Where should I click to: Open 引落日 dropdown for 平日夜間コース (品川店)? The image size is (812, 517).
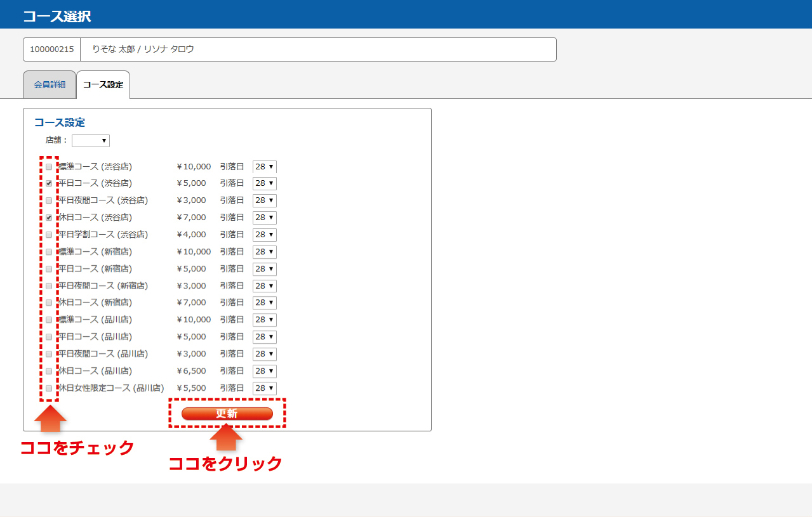[x=265, y=354]
